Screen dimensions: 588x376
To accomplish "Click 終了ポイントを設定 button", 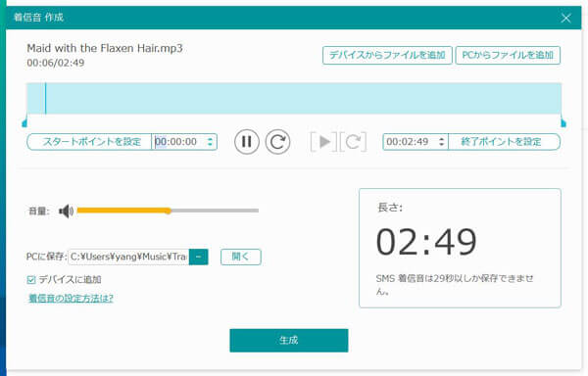I will pos(504,142).
